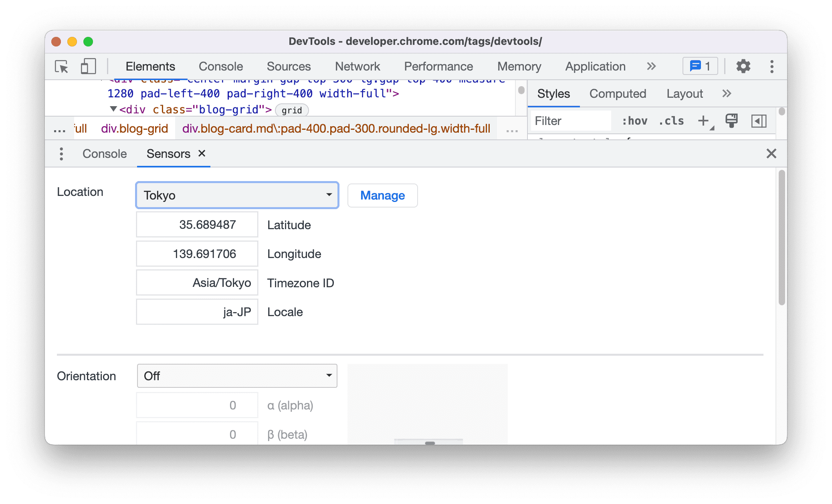This screenshot has height=504, width=832.
Task: Switch to the Console tab
Action: coord(105,153)
